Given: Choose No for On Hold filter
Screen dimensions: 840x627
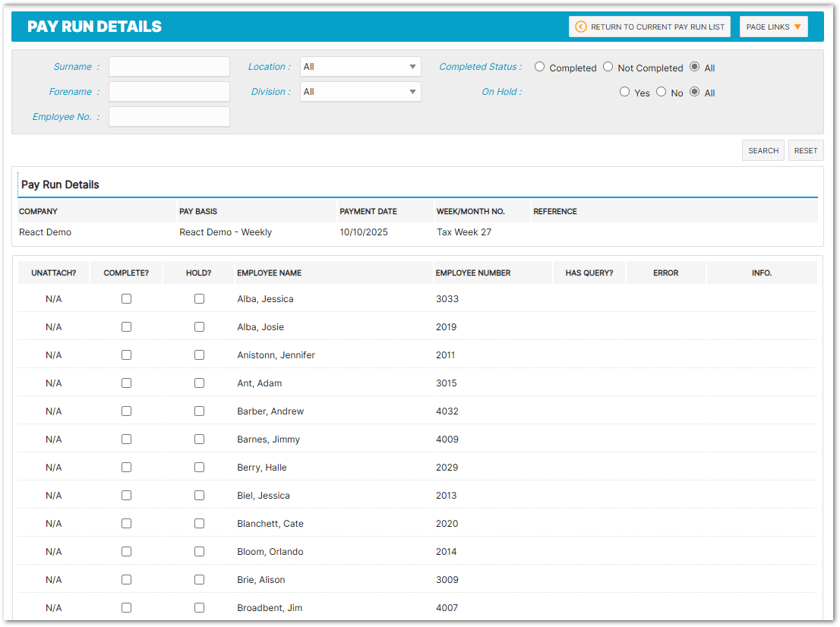Looking at the screenshot, I should (x=661, y=92).
